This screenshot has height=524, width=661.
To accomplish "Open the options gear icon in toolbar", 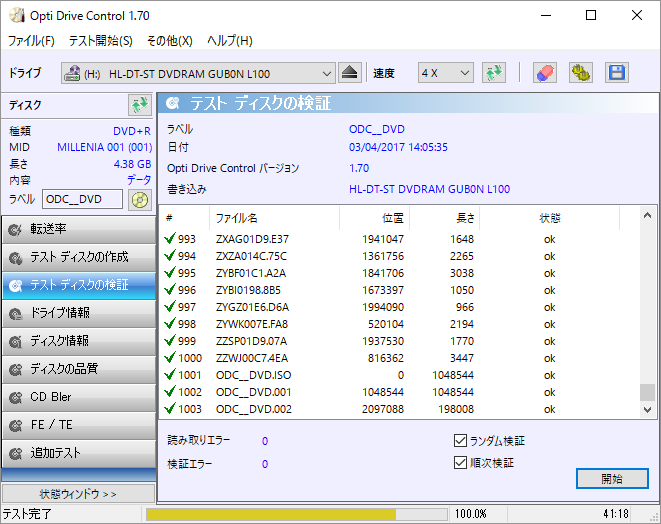I will pyautogui.click(x=581, y=73).
